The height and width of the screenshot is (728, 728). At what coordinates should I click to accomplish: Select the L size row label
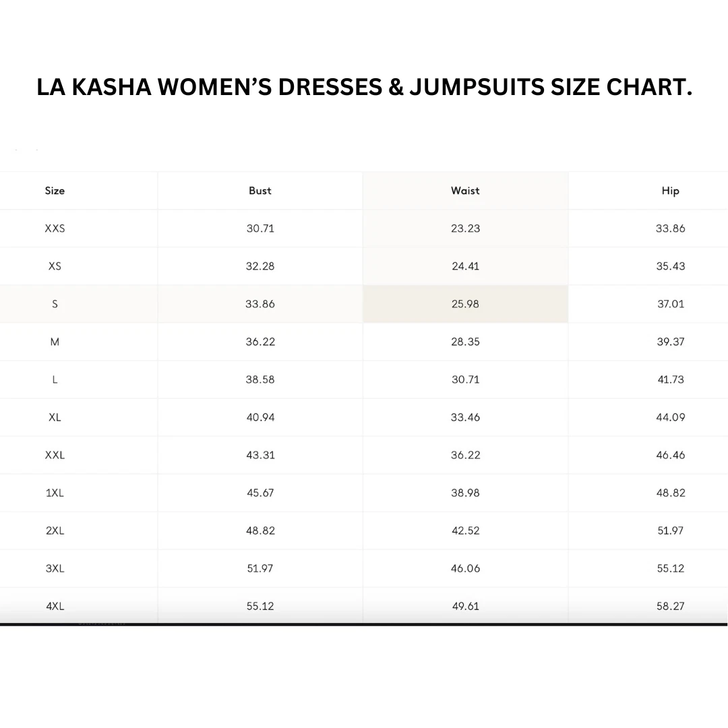click(x=55, y=380)
